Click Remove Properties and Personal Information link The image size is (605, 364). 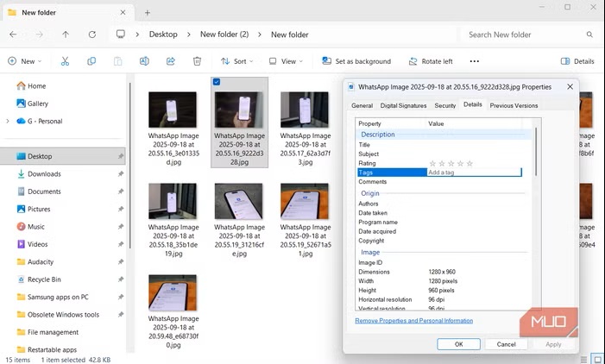click(x=413, y=321)
